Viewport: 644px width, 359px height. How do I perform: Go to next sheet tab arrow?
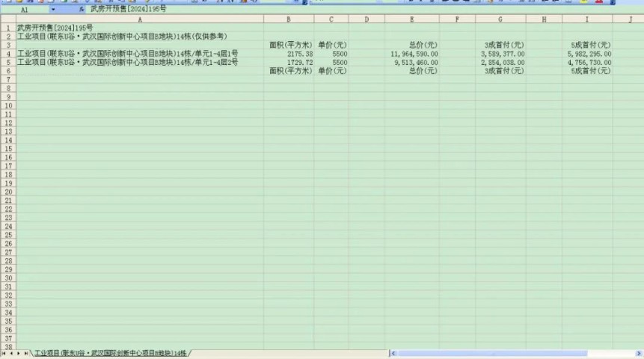coord(19,353)
